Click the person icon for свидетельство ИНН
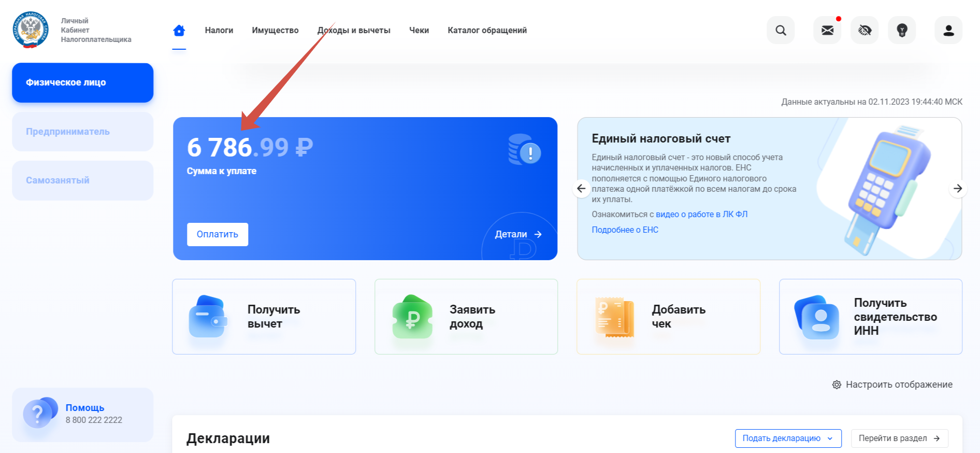Screen dimensions: 980x453 pos(817,317)
